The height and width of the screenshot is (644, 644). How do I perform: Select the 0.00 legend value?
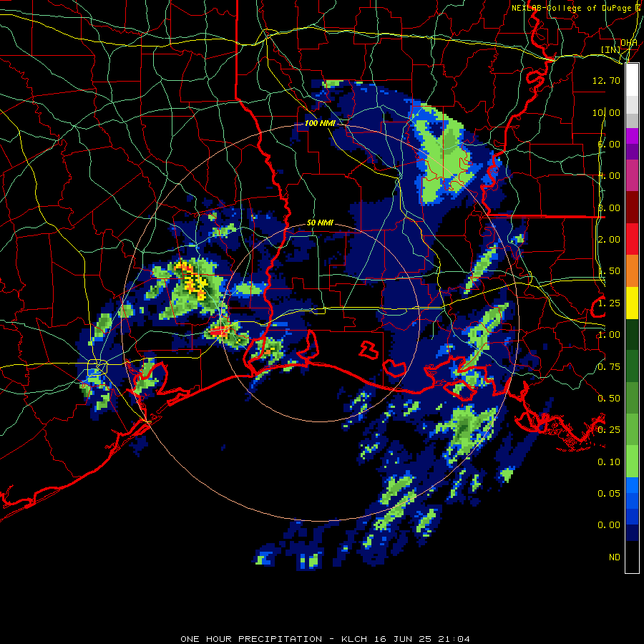click(x=609, y=525)
